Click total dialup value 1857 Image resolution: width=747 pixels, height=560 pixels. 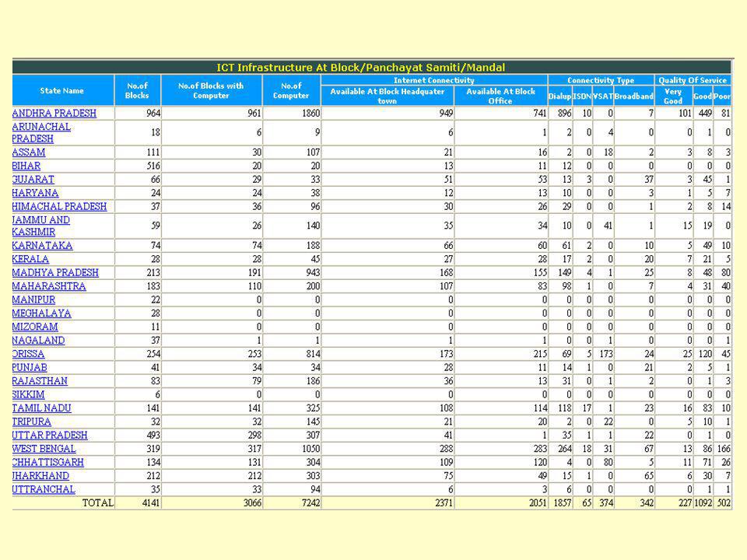point(562,503)
